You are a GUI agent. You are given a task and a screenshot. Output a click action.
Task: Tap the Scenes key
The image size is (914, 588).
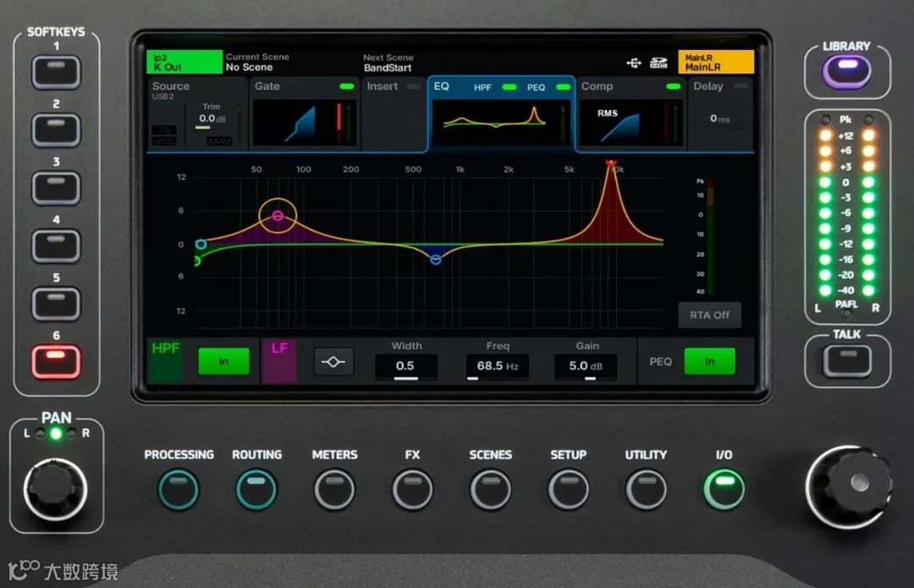[491, 490]
